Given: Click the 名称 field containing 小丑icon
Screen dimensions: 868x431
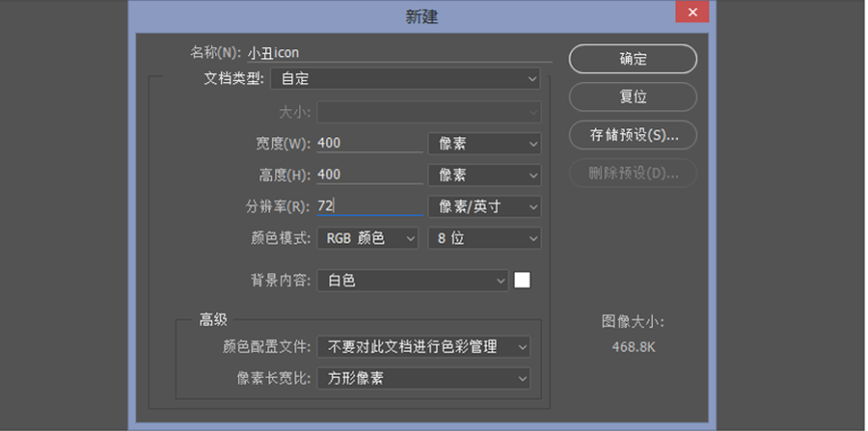Looking at the screenshot, I should [399, 53].
